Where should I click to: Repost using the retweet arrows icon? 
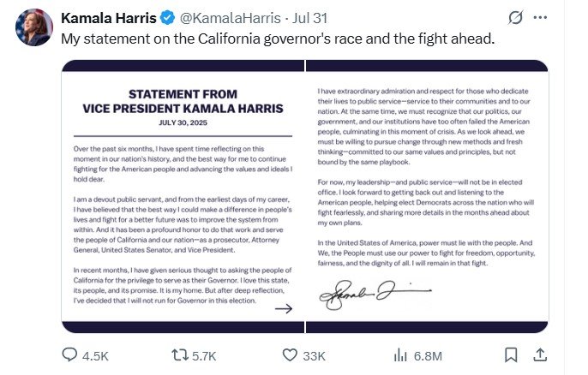(x=180, y=354)
